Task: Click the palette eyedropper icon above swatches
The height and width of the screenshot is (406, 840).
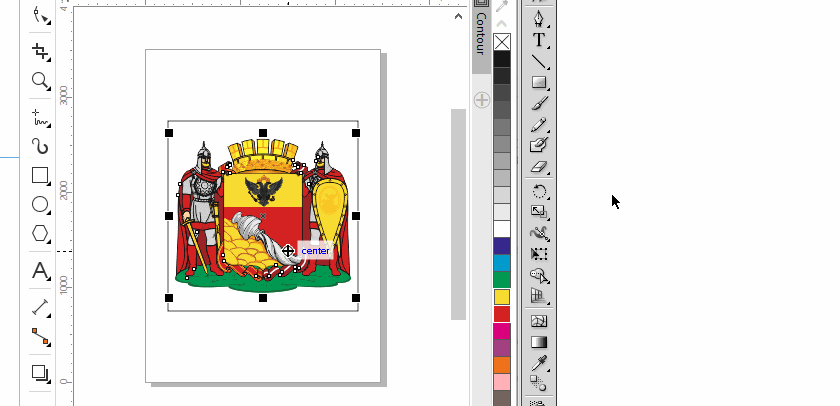Action: (501, 6)
